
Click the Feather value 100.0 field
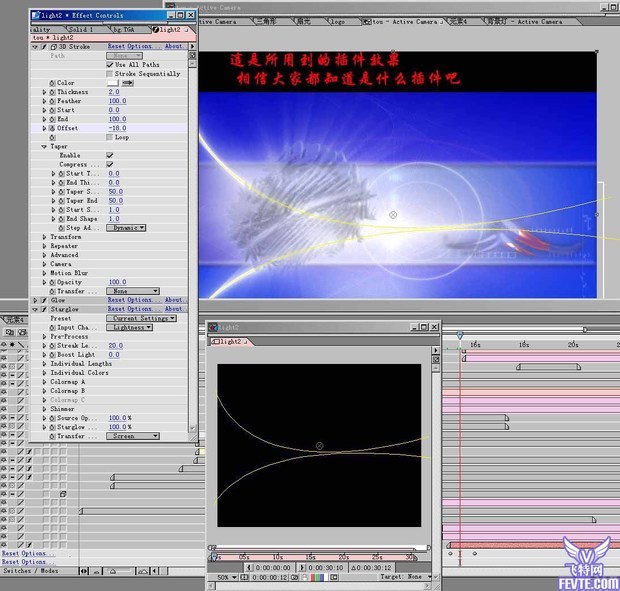117,101
